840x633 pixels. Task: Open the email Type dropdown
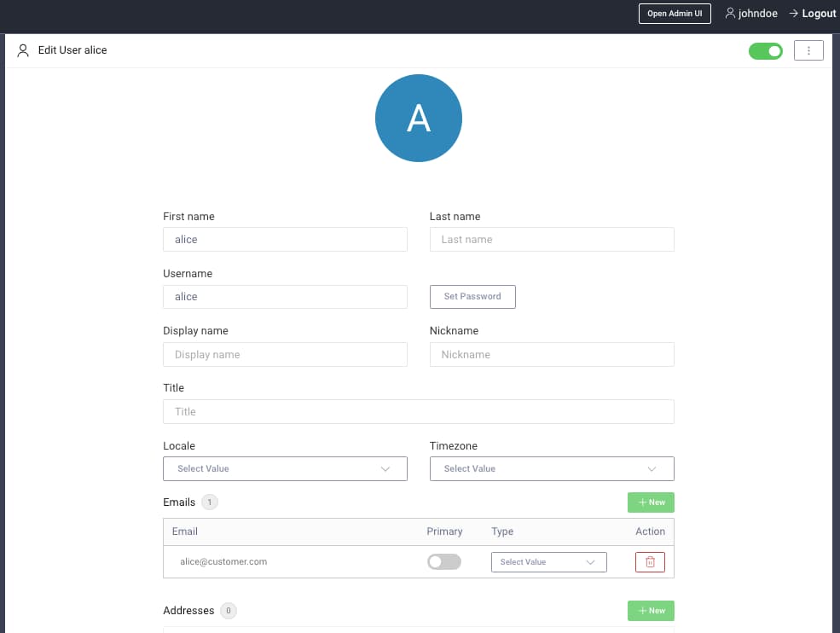548,562
